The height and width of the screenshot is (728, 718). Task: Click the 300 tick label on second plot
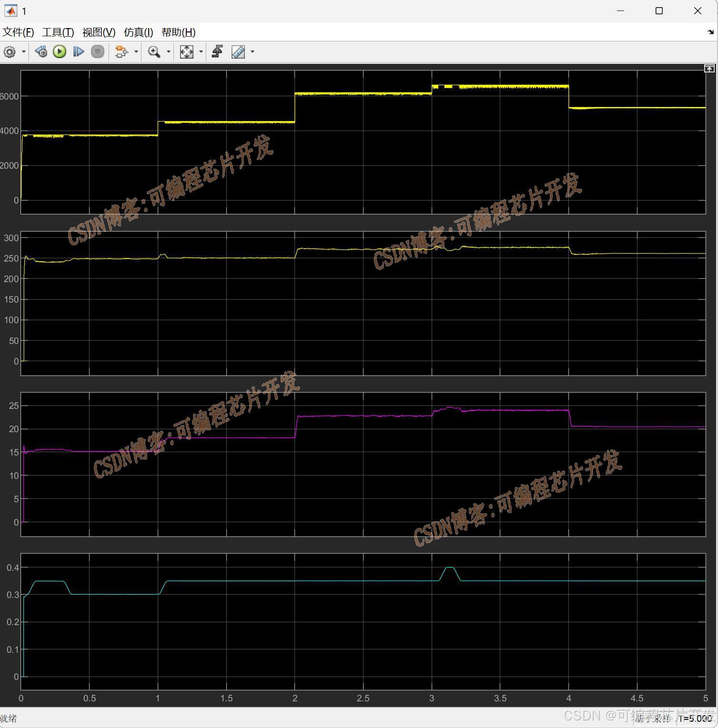11,238
